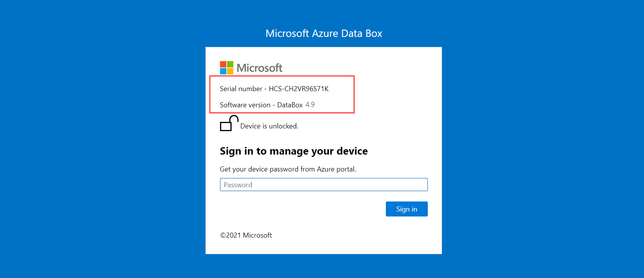The width and height of the screenshot is (644, 278).
Task: Click the ©2021 Microsoft footer text
Action: [x=246, y=235]
